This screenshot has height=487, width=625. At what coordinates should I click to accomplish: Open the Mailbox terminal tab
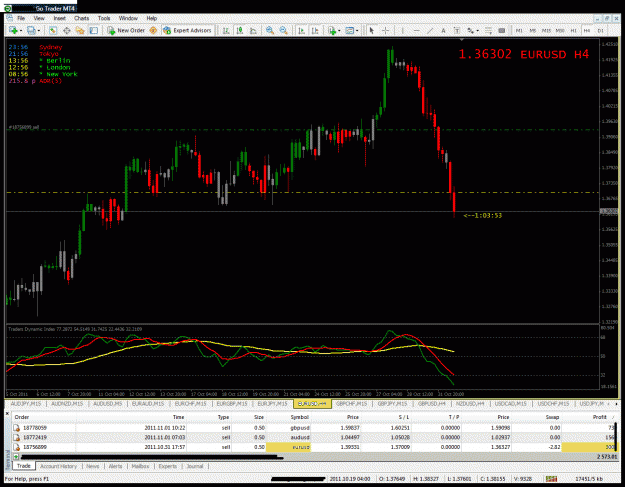pyautogui.click(x=140, y=466)
